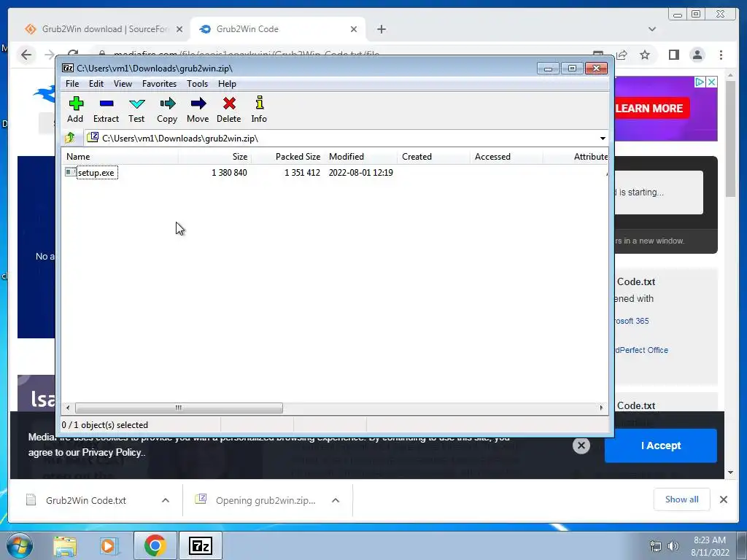This screenshot has height=560, width=747.
Task: Close the ad with X icon
Action: coord(712,82)
